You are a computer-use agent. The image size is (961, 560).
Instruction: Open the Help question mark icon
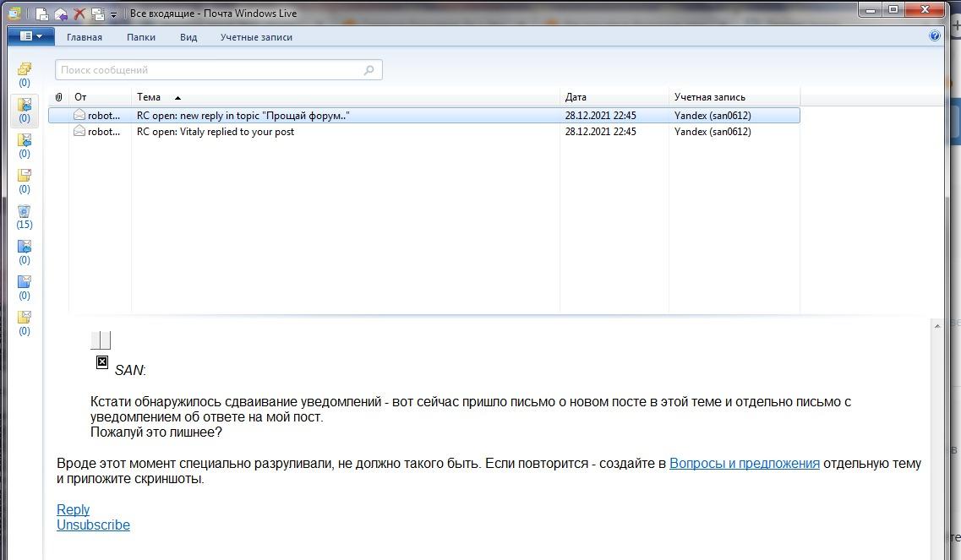pos(934,36)
